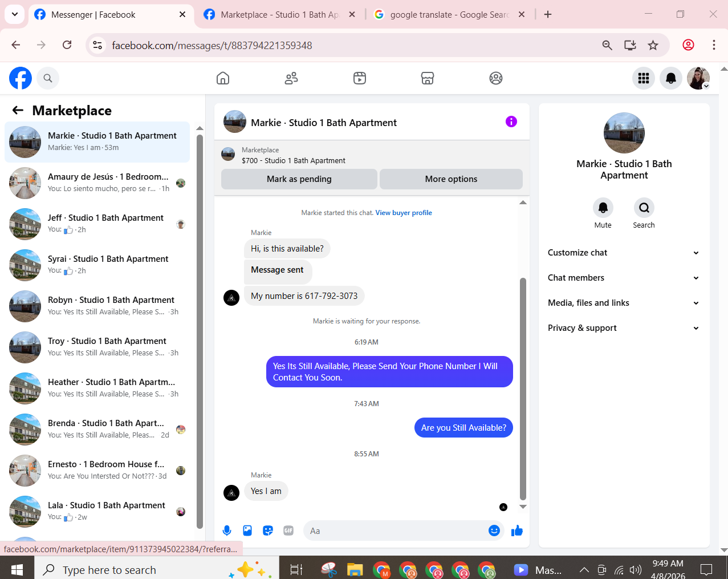Image resolution: width=728 pixels, height=579 pixels.
Task: Search in conversation using Search icon
Action: (x=644, y=208)
